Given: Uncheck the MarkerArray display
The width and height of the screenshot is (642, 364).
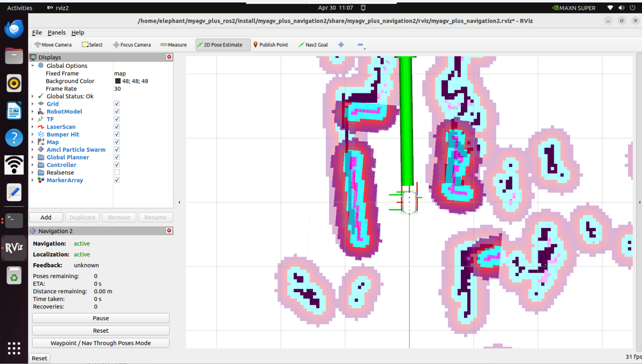Looking at the screenshot, I should point(117,180).
